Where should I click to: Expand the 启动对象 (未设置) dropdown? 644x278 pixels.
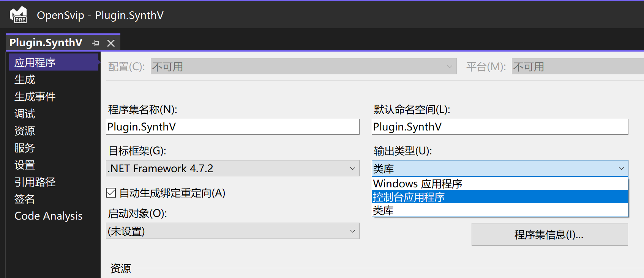click(x=232, y=231)
